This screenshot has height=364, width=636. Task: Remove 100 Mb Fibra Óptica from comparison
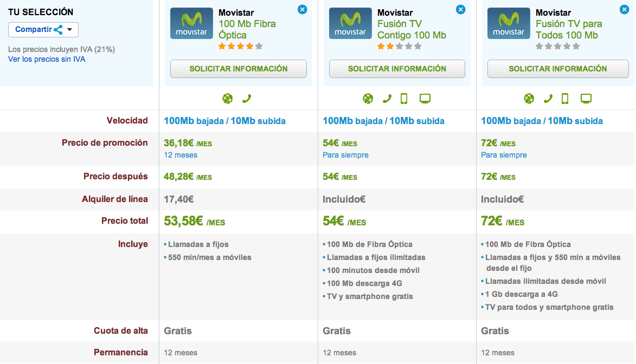pos(302,9)
